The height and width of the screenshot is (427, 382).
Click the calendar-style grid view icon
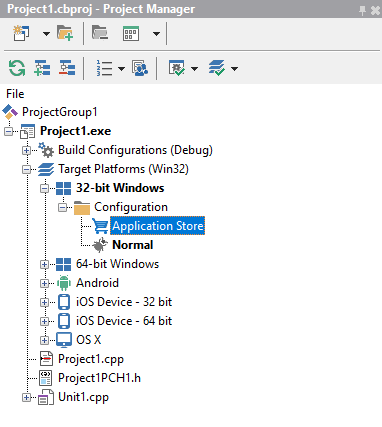[131, 33]
